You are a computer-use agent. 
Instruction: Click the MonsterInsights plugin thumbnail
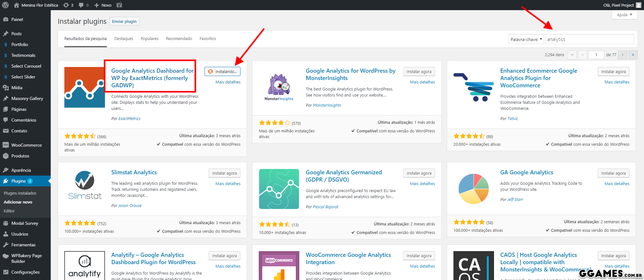(x=279, y=87)
